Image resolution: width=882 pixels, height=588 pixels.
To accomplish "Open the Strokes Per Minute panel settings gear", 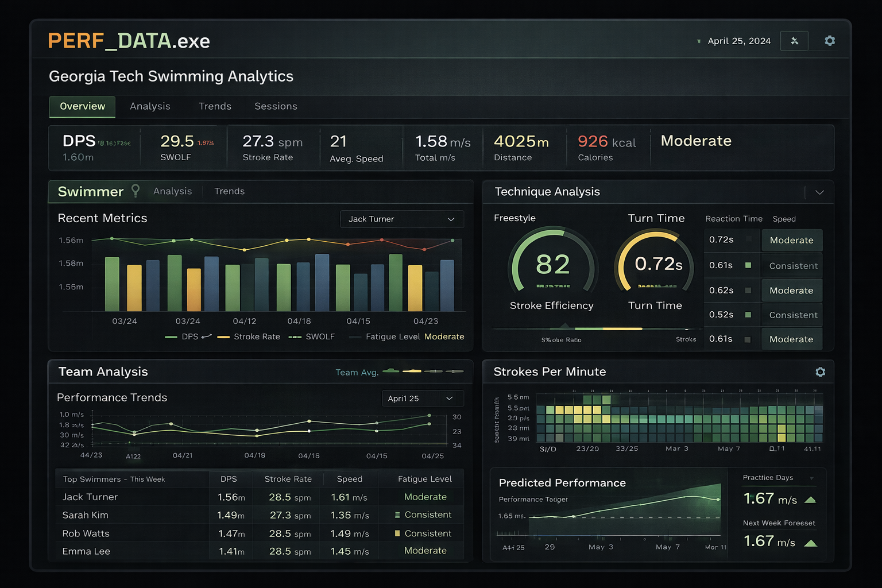I will [x=820, y=372].
